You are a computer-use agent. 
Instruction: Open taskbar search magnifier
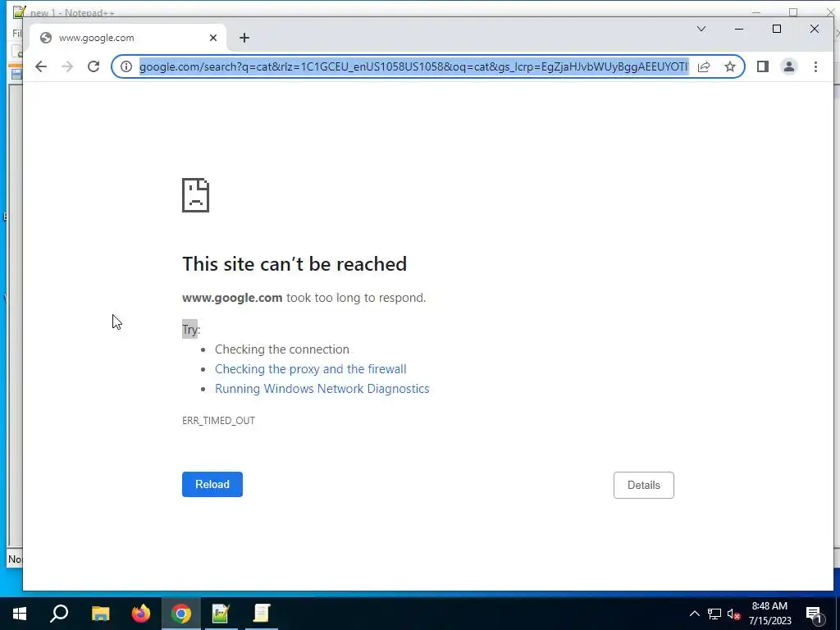coord(59,614)
